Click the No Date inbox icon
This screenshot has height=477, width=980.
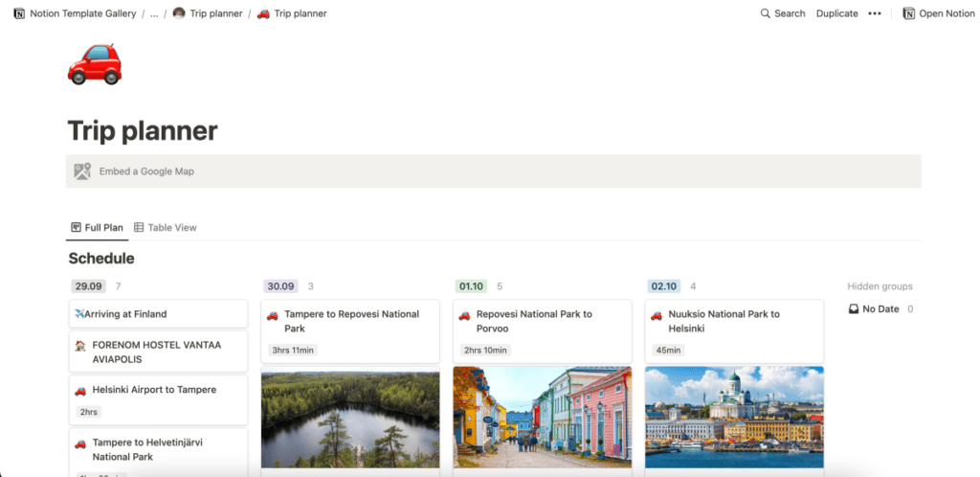pyautogui.click(x=854, y=308)
